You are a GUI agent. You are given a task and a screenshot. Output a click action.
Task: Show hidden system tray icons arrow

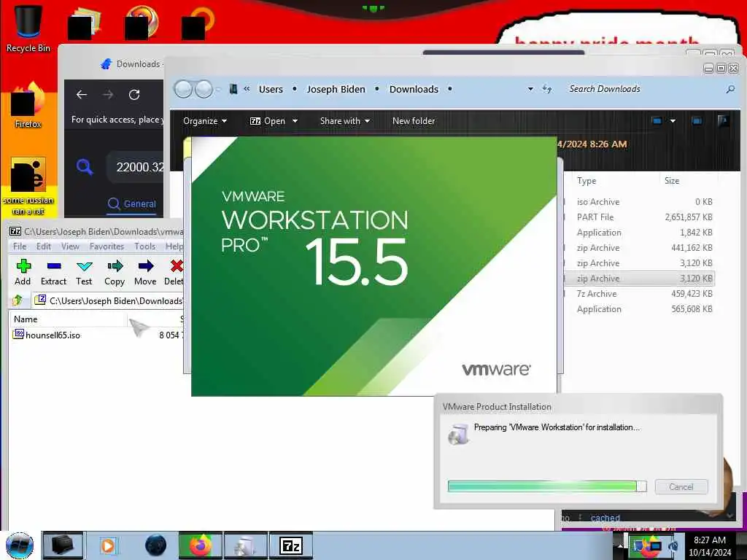click(620, 546)
